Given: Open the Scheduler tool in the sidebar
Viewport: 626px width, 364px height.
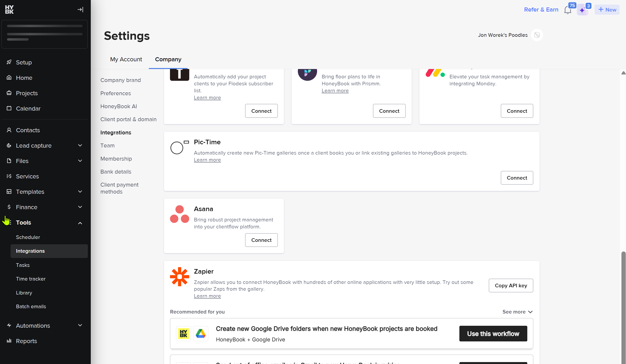Looking at the screenshot, I should [28, 237].
